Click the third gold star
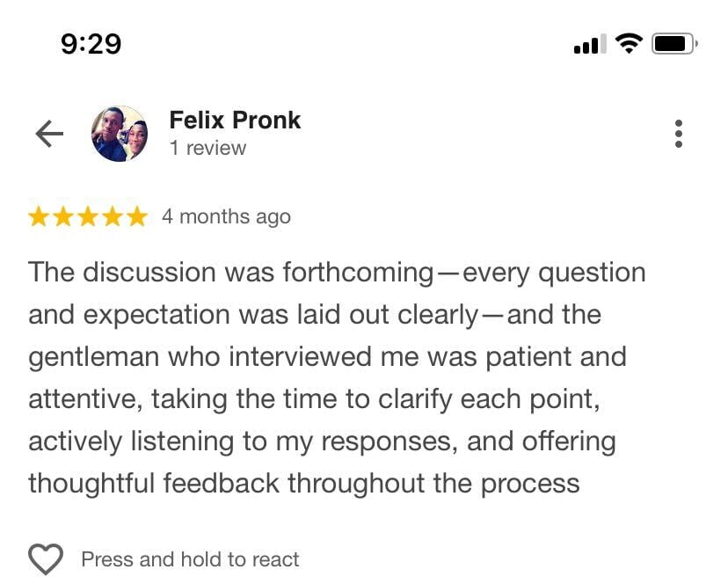The image size is (728, 584). tap(89, 216)
